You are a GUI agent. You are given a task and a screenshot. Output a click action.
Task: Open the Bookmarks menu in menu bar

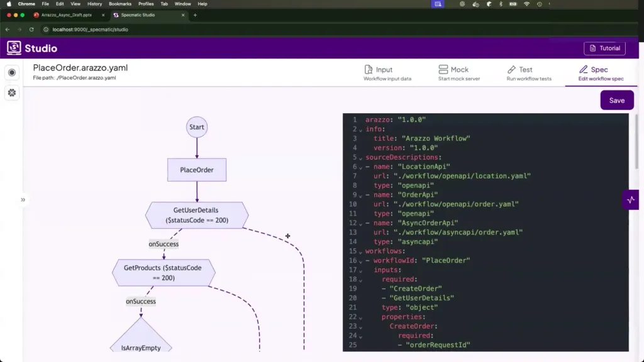pos(119,4)
